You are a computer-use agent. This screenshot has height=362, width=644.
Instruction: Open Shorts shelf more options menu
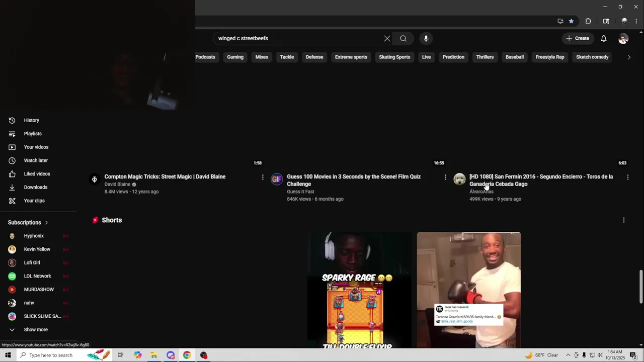pyautogui.click(x=624, y=220)
